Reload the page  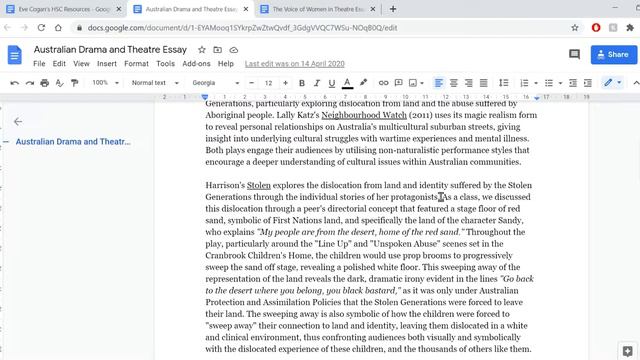click(x=41, y=28)
